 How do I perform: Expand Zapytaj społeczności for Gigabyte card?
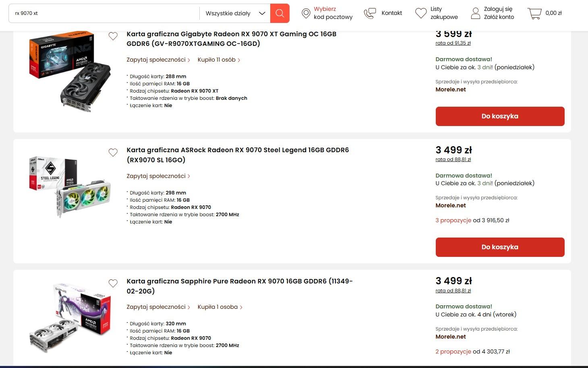pos(158,60)
